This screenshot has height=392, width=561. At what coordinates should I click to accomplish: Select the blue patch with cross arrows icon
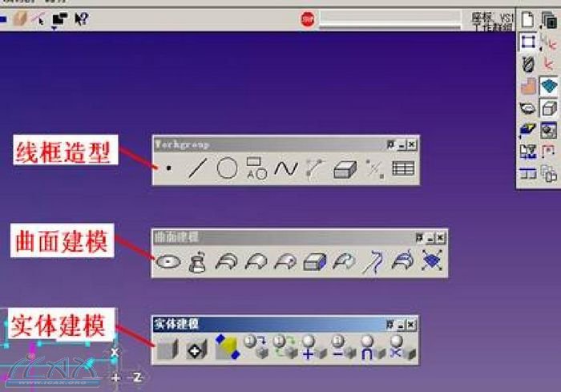pos(432,261)
